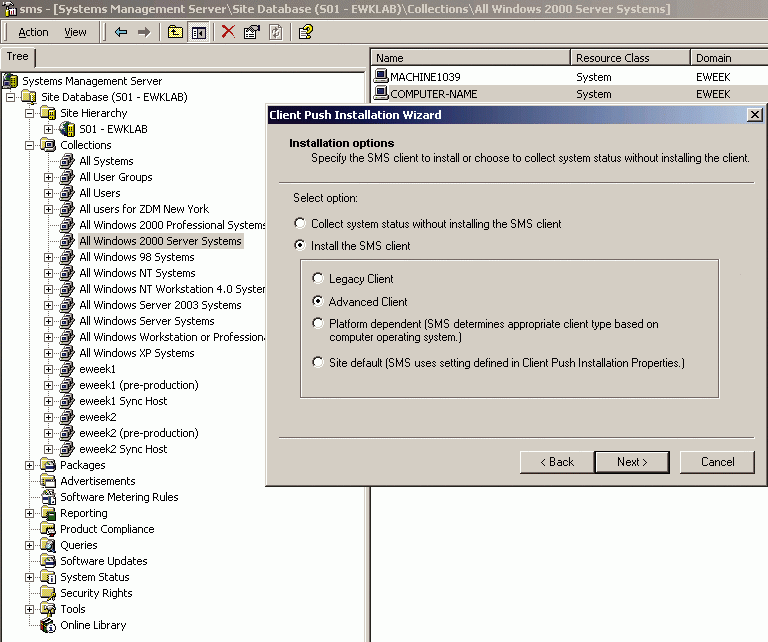
Task: Expand the System Status node
Action: coord(29,577)
